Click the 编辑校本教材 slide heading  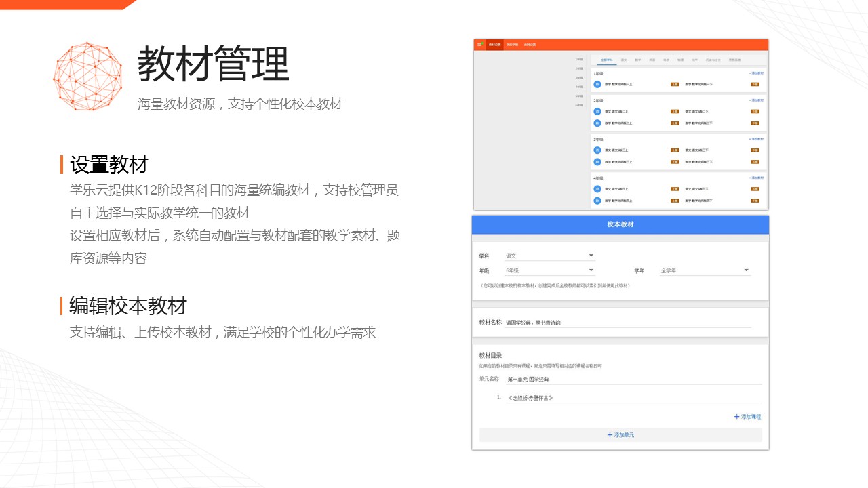128,306
